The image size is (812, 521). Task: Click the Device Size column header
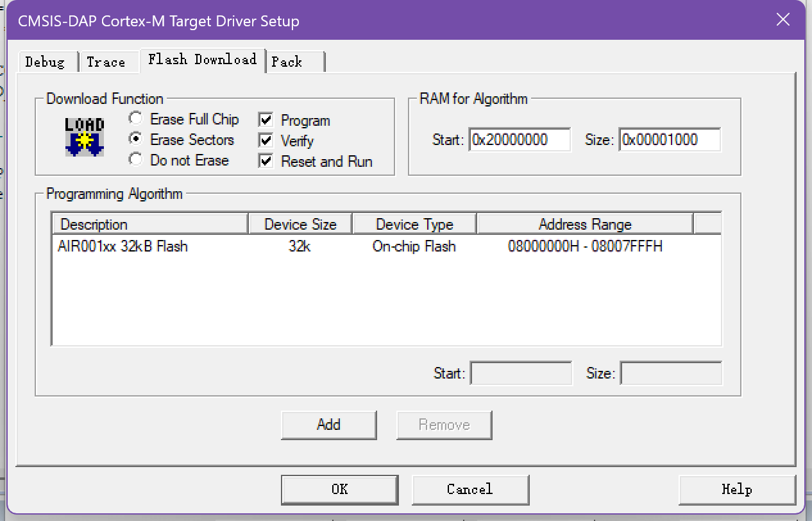pyautogui.click(x=300, y=224)
